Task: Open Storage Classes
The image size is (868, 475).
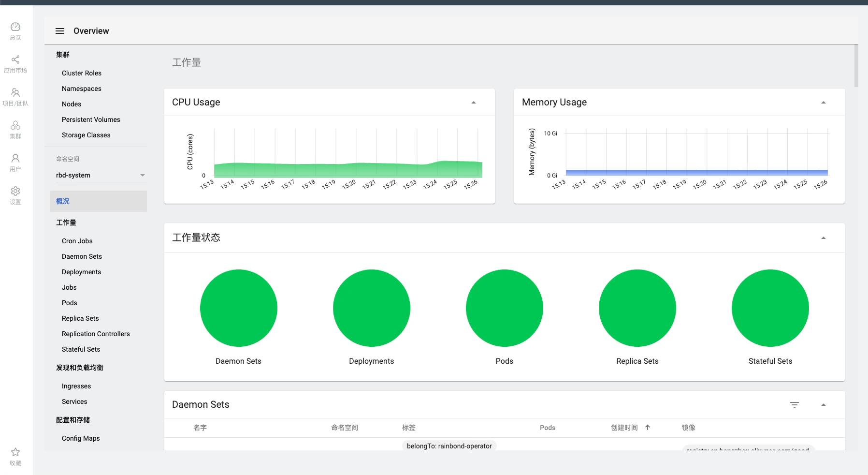Action: click(x=86, y=135)
